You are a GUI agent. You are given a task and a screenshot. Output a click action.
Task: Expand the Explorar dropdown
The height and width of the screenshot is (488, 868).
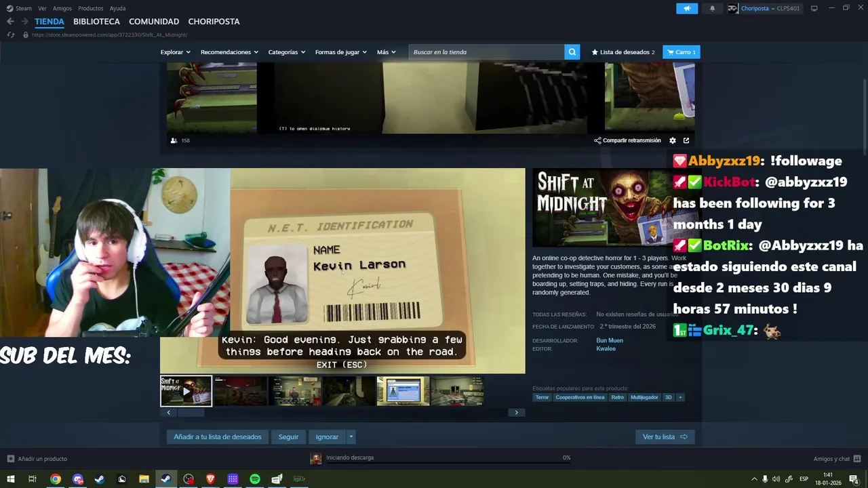pos(175,52)
